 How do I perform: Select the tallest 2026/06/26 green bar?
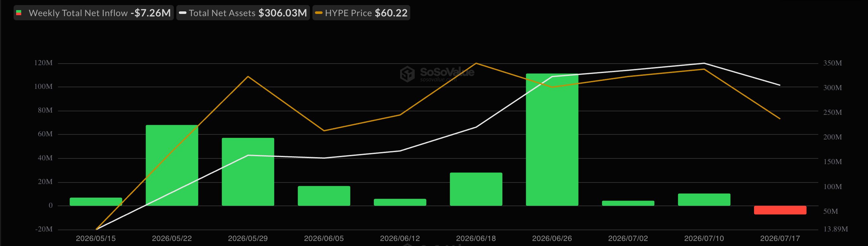[552, 140]
